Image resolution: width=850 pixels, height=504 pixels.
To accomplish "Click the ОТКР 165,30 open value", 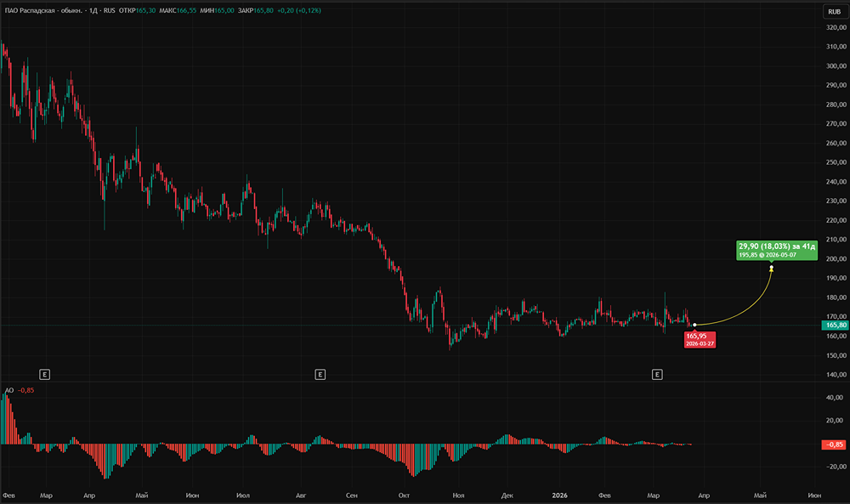I will [x=137, y=10].
